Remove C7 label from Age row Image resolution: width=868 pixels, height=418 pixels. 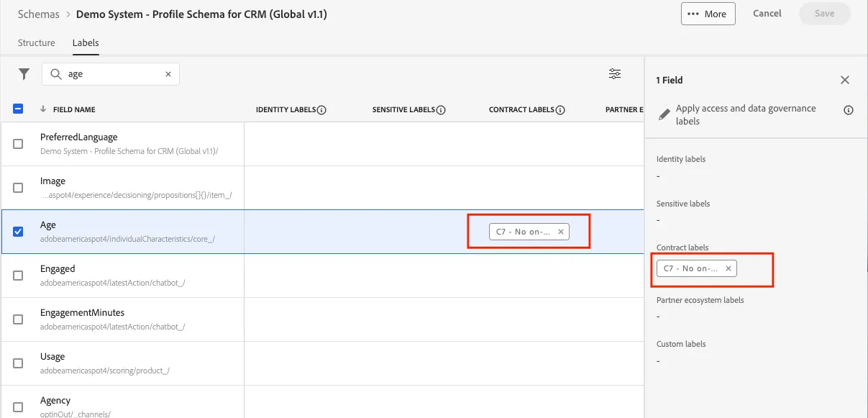point(561,232)
